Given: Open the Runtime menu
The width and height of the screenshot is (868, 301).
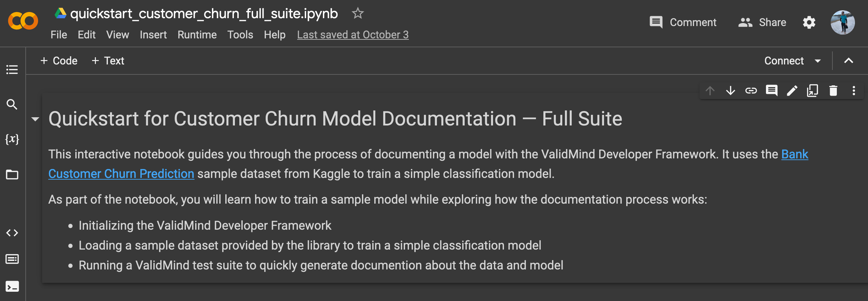Looking at the screenshot, I should (x=197, y=35).
